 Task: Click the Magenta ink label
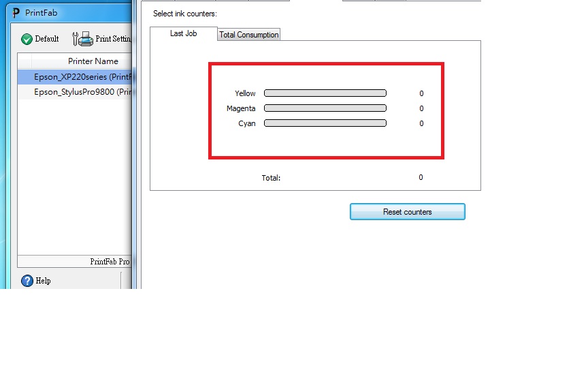coord(241,108)
